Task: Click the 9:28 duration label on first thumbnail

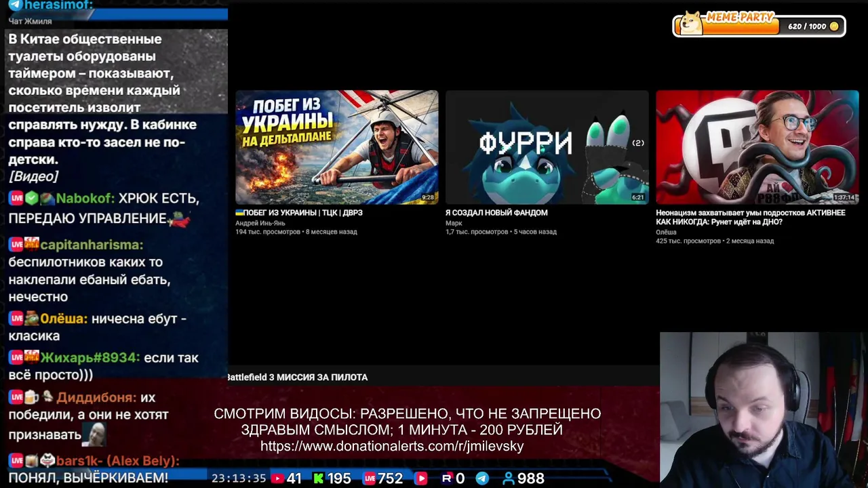Action: [x=427, y=197]
